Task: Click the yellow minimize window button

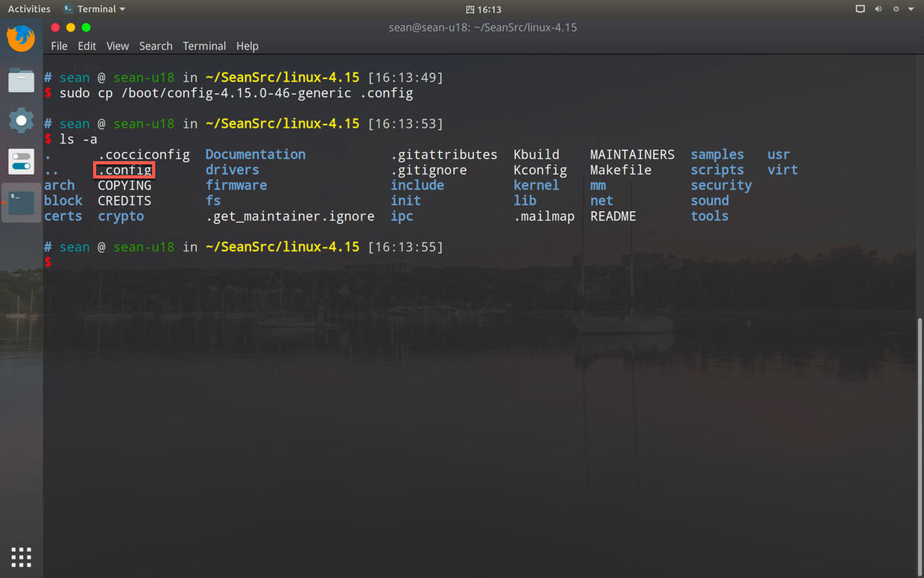Action: point(71,28)
